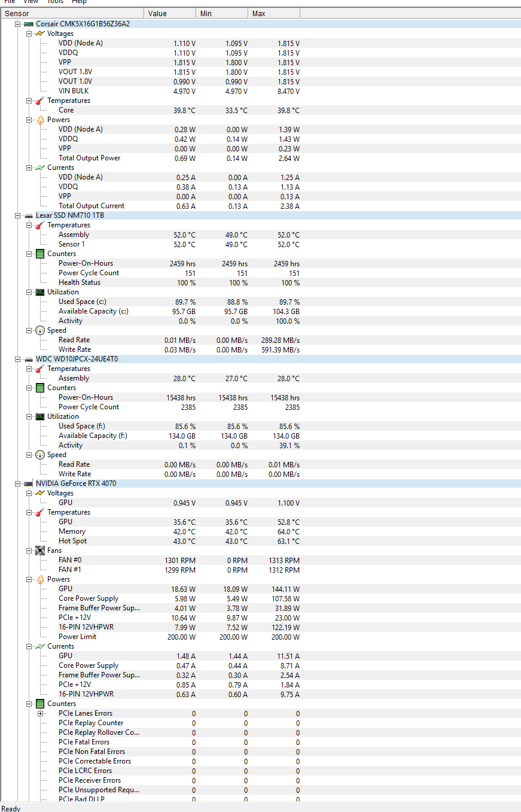Open the View menu

(31, 2)
